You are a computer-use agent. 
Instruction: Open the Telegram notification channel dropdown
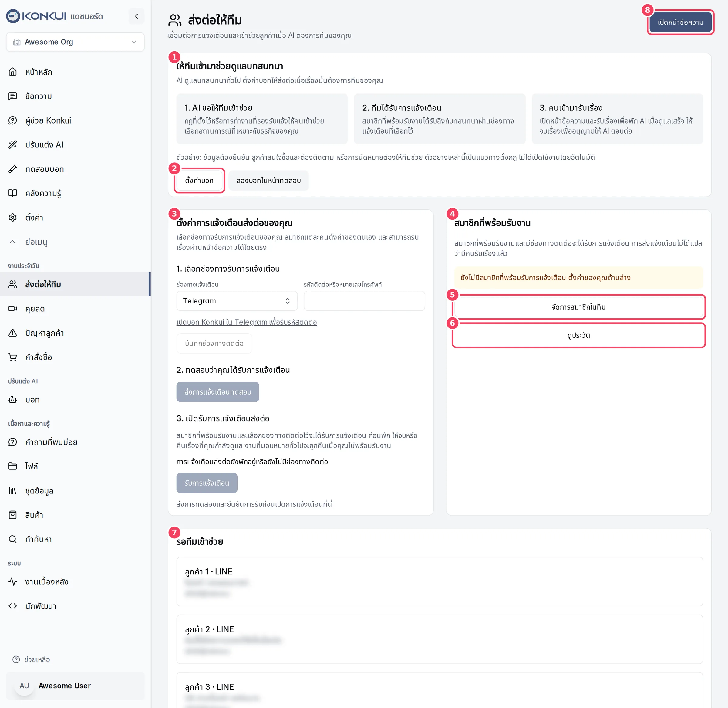(x=237, y=301)
